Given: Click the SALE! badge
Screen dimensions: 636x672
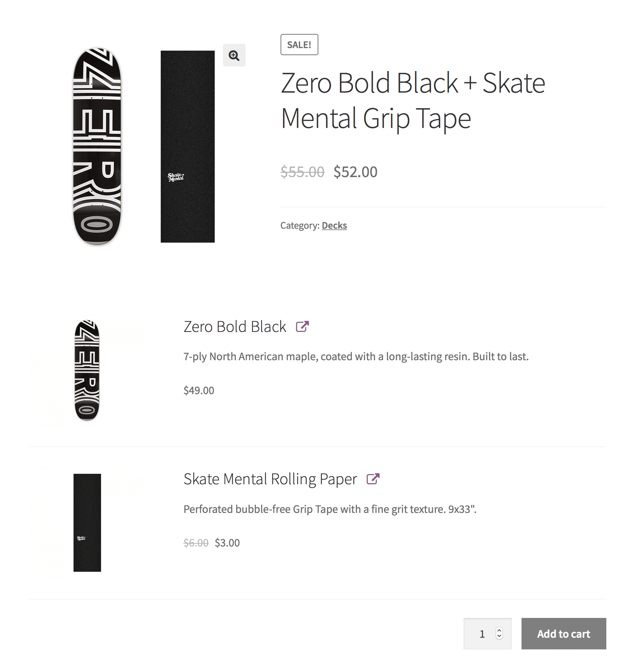Looking at the screenshot, I should click(299, 45).
